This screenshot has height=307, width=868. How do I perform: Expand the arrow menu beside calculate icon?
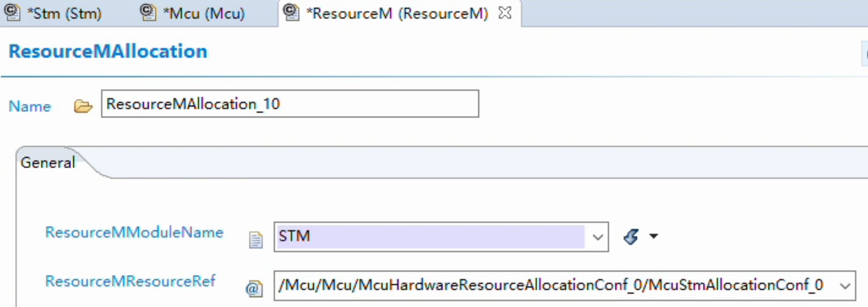654,236
